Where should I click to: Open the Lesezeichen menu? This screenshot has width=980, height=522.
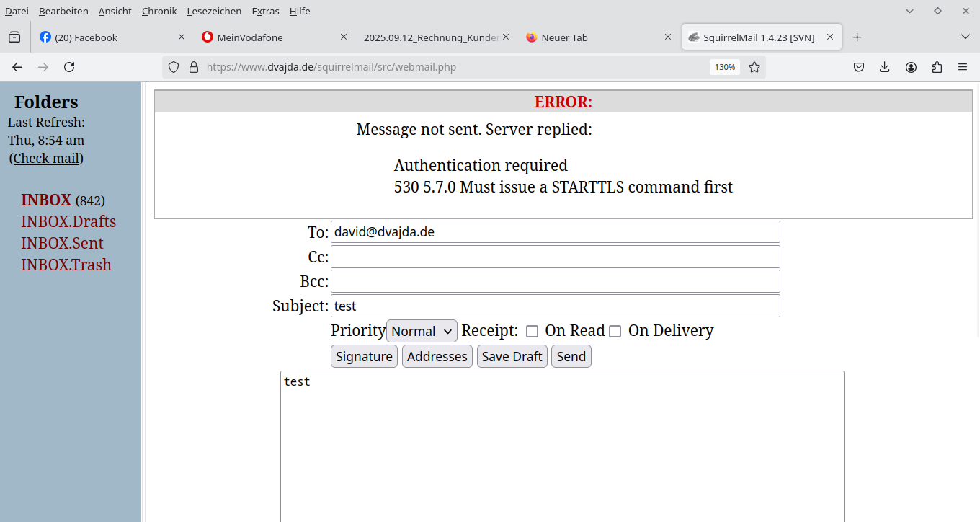[x=214, y=11]
